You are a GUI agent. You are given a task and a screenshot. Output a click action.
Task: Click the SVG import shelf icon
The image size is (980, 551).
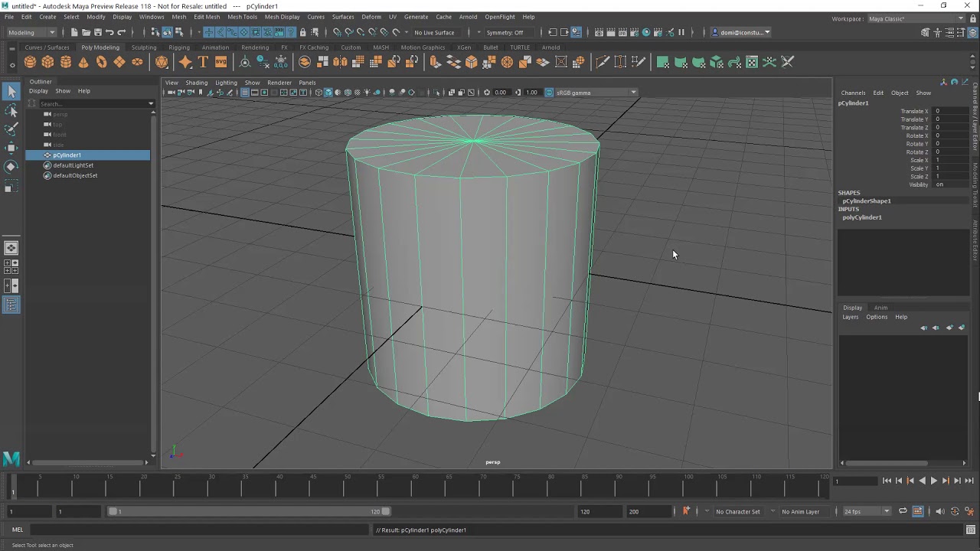point(220,62)
